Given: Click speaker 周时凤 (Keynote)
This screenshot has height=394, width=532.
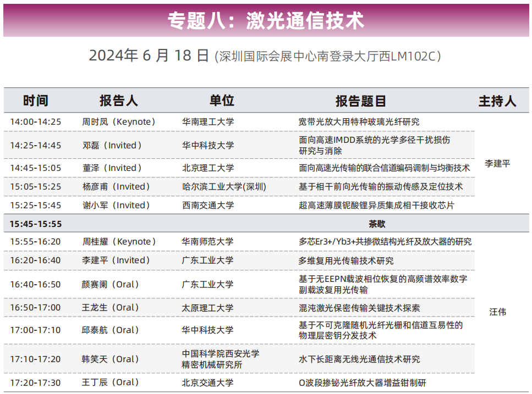Looking at the screenshot, I should click(118, 122).
